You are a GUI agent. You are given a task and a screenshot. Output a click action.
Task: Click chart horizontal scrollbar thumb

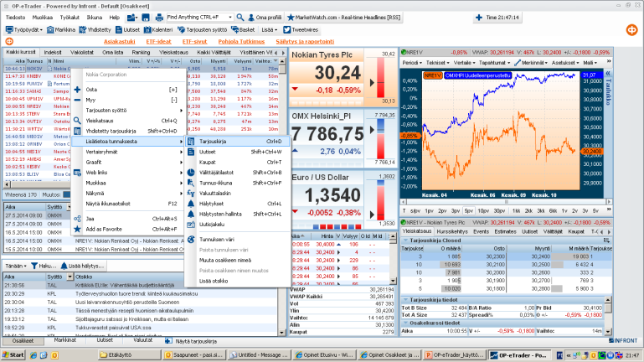pyautogui.click(x=506, y=202)
